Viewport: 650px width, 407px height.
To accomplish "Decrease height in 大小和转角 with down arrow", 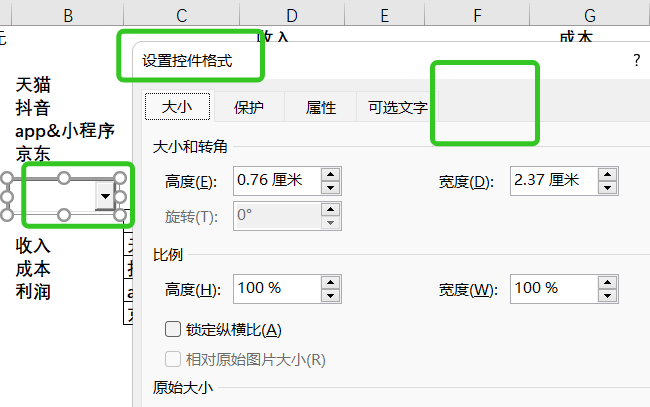I will [331, 187].
